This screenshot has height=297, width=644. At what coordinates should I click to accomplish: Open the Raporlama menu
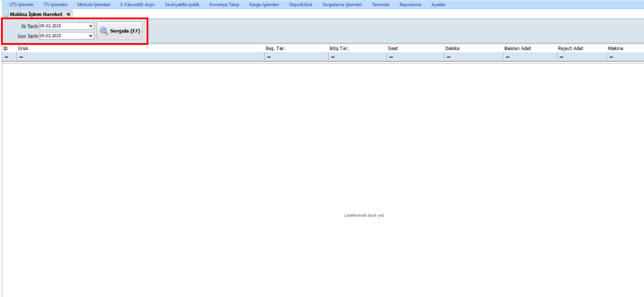click(x=410, y=5)
